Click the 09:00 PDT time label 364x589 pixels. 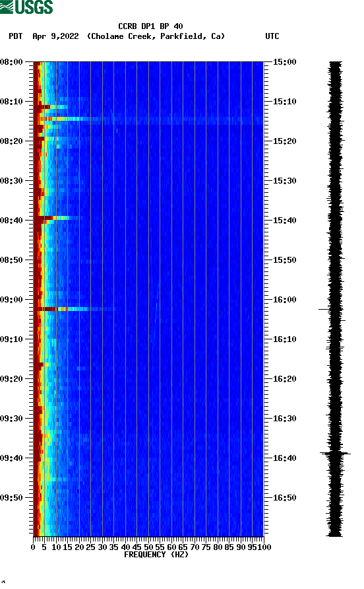pyautogui.click(x=12, y=299)
